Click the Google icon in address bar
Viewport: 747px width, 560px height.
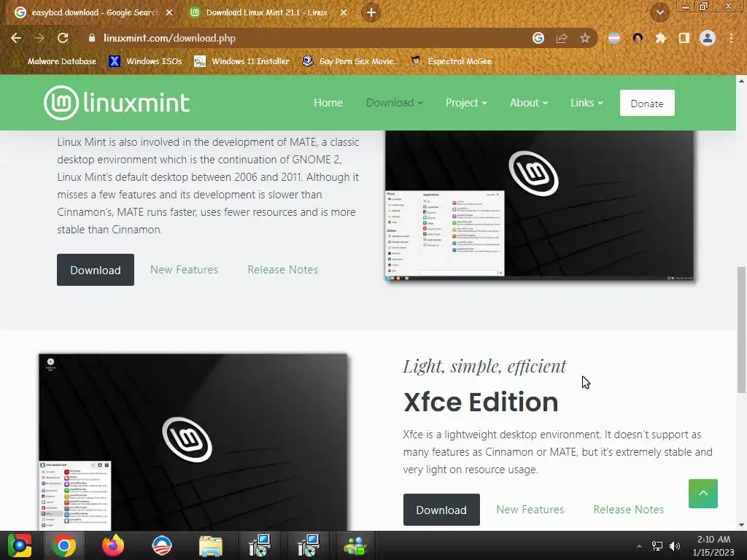(538, 38)
